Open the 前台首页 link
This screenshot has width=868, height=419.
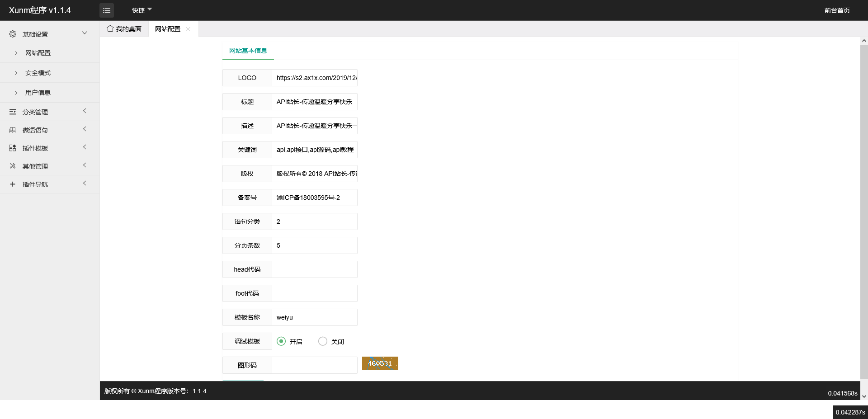click(x=837, y=10)
